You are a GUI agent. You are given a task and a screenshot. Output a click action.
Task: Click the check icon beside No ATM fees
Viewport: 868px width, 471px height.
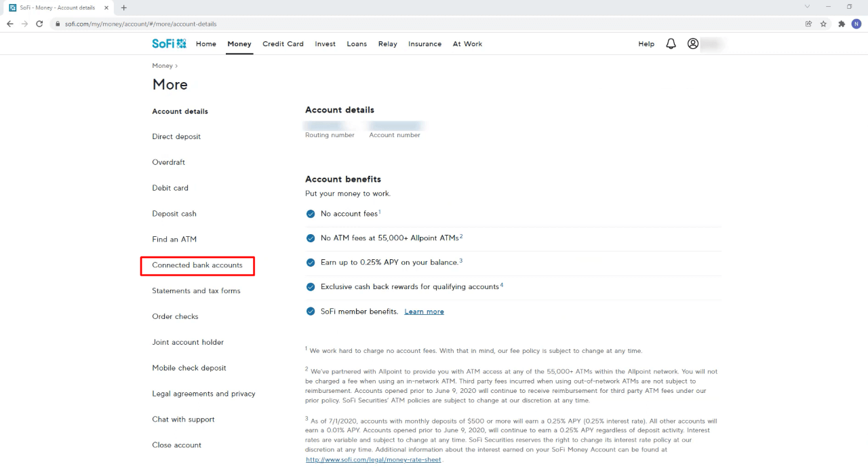click(311, 238)
